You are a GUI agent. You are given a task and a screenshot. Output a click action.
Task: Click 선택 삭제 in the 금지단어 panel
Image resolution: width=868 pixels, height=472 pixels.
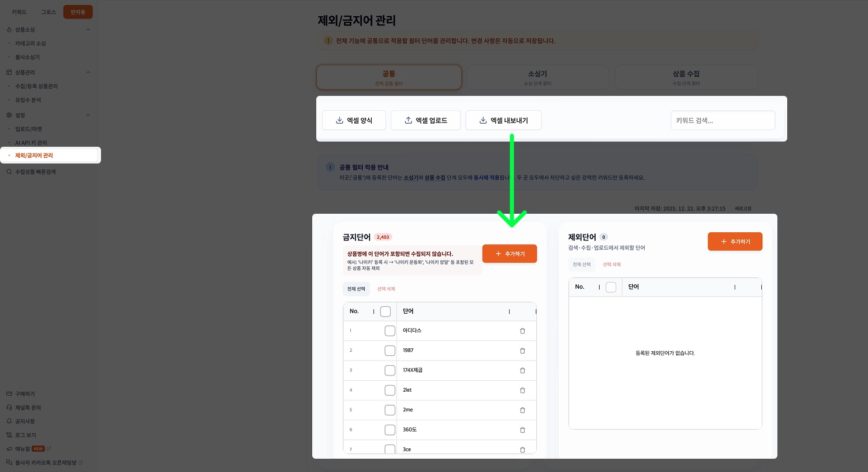386,289
